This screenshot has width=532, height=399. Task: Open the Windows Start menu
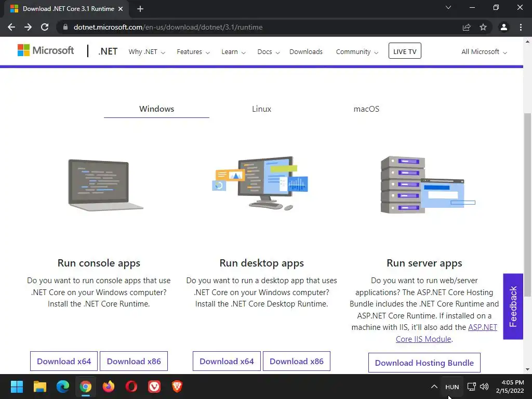click(x=17, y=387)
